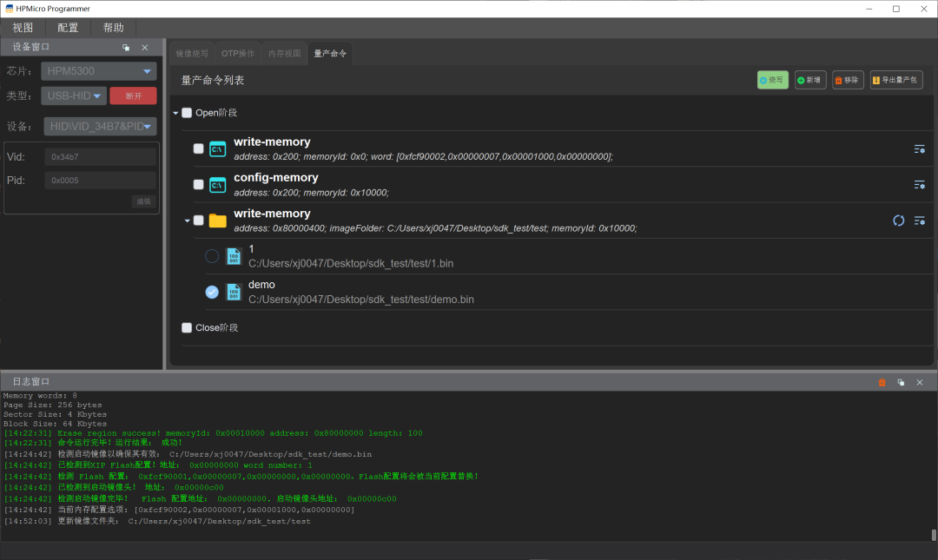Click the 当前内存配置选项 log line

[180, 510]
